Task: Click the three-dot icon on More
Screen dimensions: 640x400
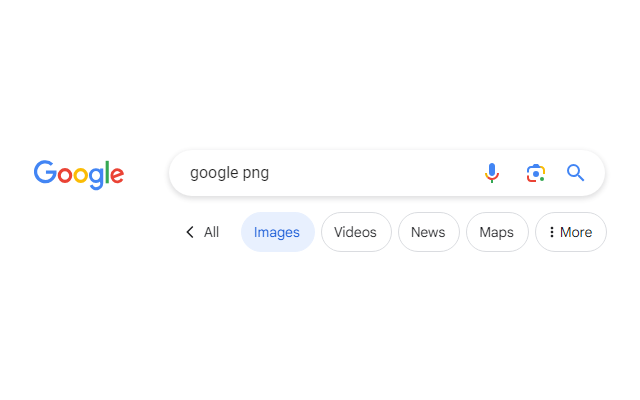Action: [552, 232]
